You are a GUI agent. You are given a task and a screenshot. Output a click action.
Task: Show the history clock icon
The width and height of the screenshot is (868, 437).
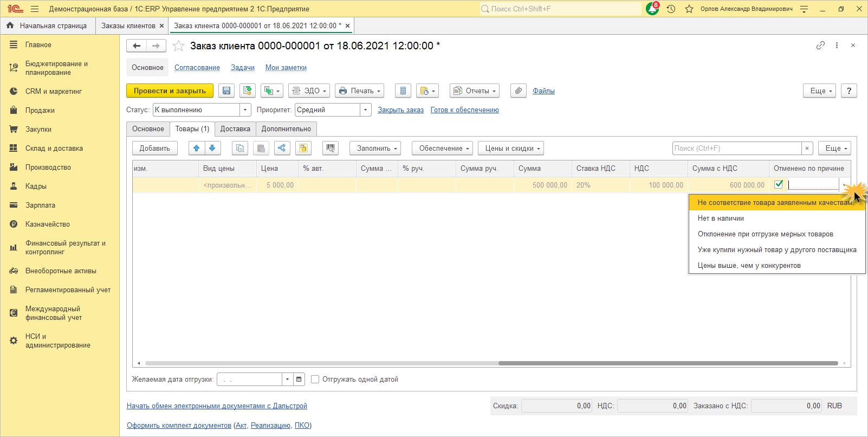(x=671, y=9)
